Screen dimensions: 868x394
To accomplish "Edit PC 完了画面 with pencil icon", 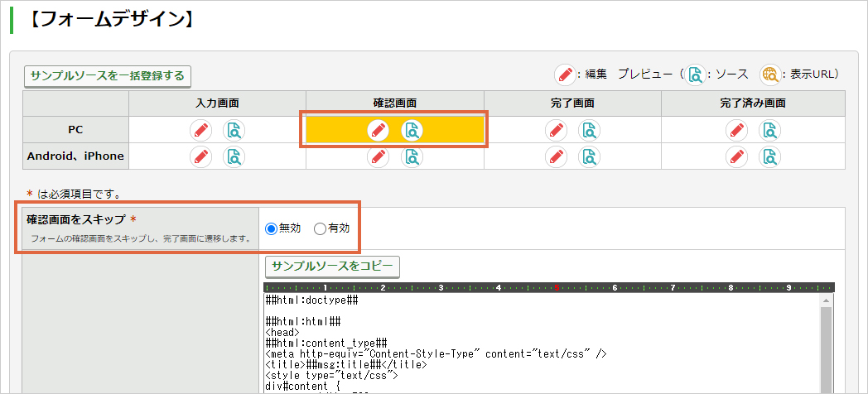I will click(557, 130).
